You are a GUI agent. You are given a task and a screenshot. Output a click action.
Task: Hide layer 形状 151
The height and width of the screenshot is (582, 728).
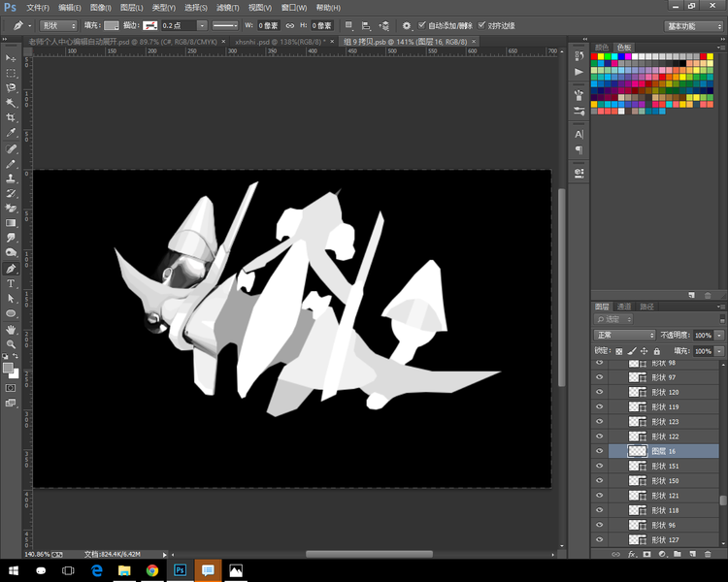[600, 466]
